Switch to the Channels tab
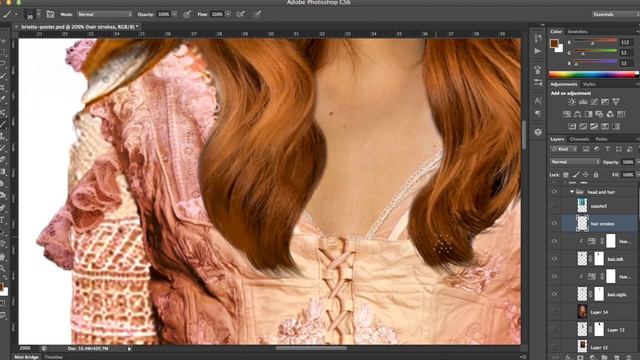640x360 pixels. [579, 139]
